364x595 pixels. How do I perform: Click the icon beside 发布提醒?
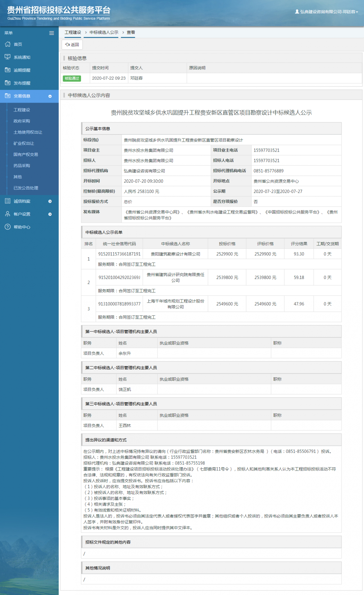8,83
